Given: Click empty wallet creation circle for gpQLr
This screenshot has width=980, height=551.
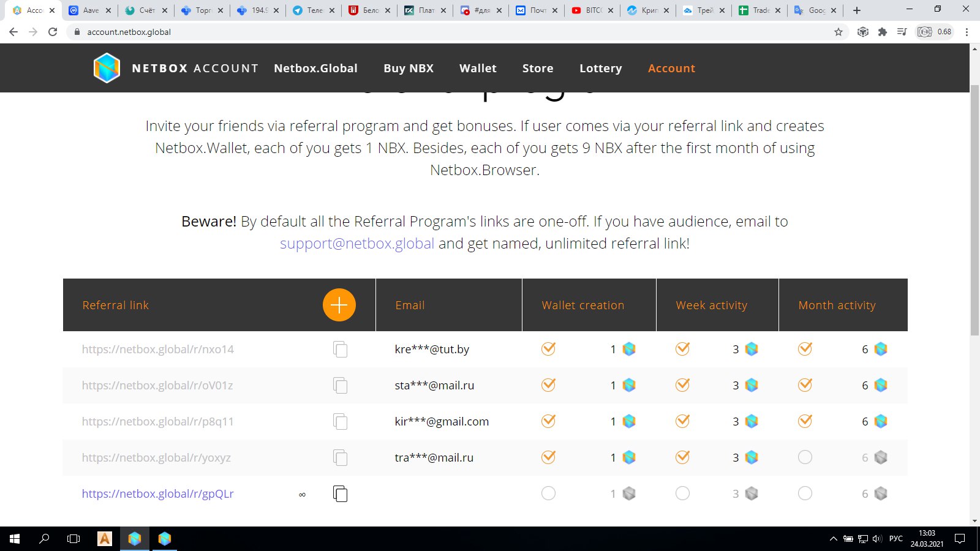Looking at the screenshot, I should pos(548,493).
